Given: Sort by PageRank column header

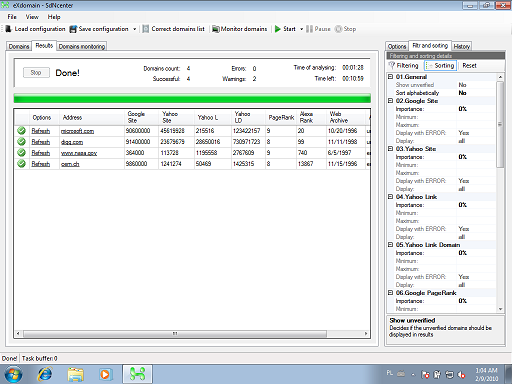Looking at the screenshot, I should click(x=281, y=117).
